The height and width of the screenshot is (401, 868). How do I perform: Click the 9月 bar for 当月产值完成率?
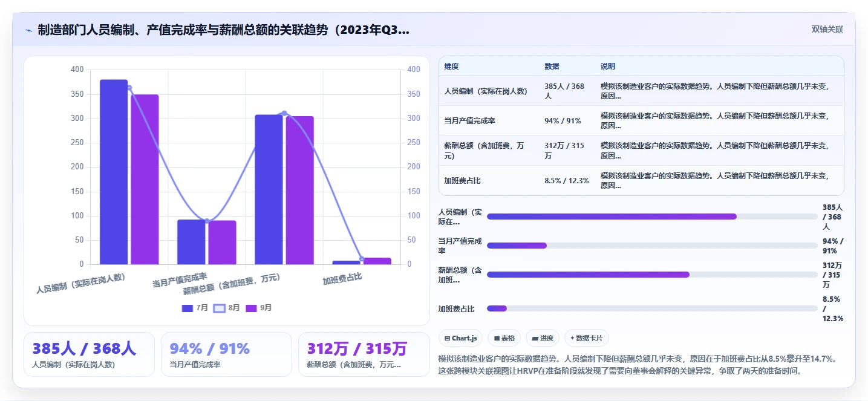point(222,243)
